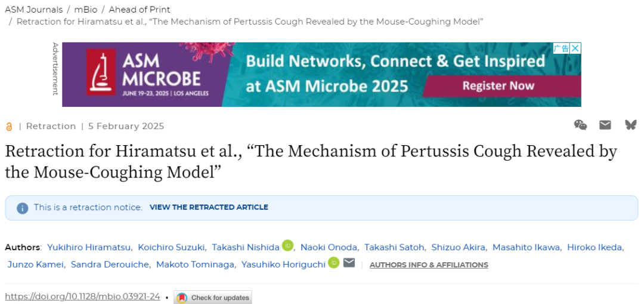Click the ad info 广告 label
The height and width of the screenshot is (304, 644).
562,48
